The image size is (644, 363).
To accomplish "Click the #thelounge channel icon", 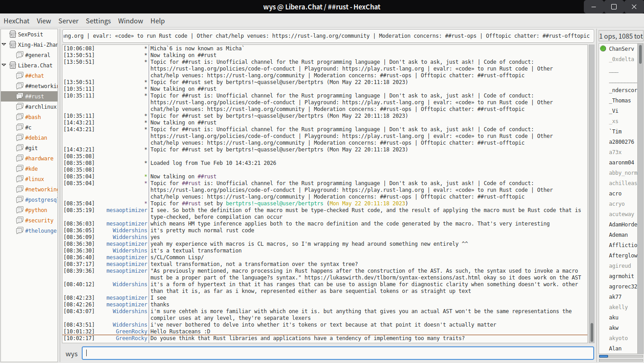I will pyautogui.click(x=19, y=230).
